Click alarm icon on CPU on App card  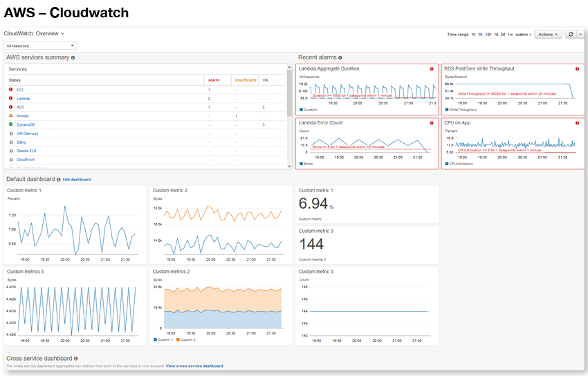tap(577, 123)
